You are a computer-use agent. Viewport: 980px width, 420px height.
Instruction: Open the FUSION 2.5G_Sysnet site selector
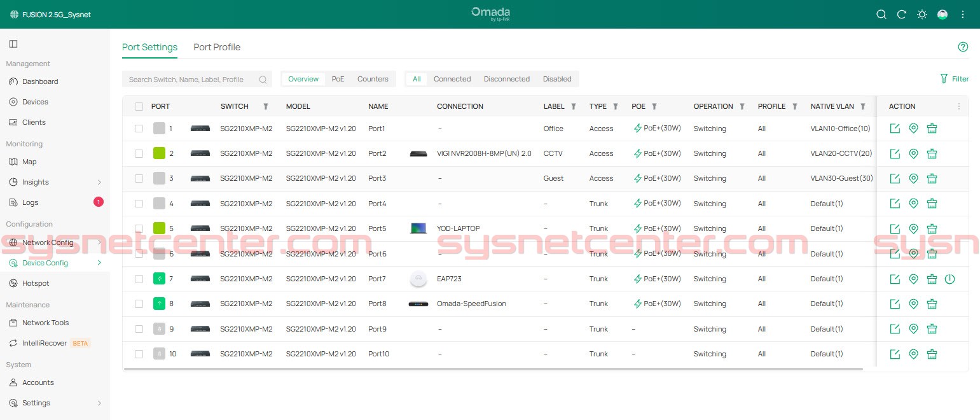point(51,15)
